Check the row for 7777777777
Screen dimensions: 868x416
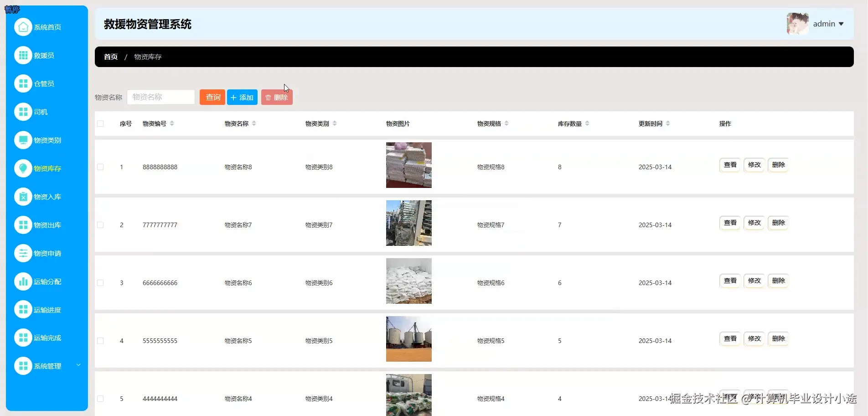[100, 225]
